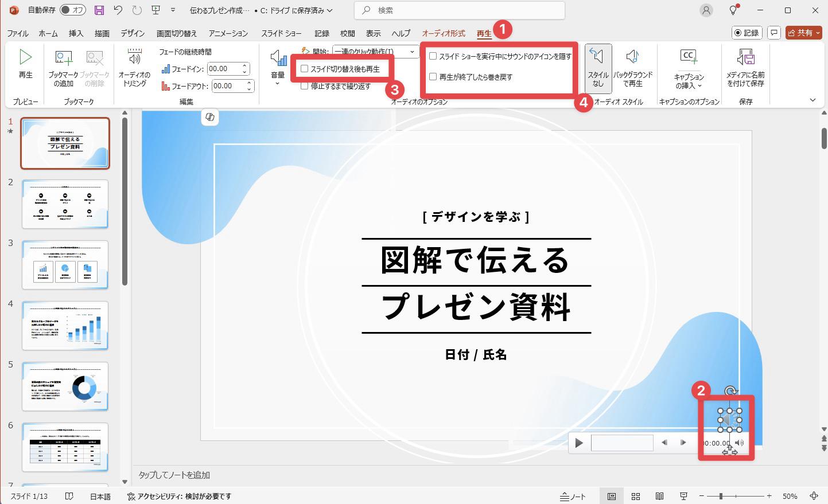The image size is (828, 504).
Task: Select slide 5 thumbnail with donut chart
Action: (65, 386)
